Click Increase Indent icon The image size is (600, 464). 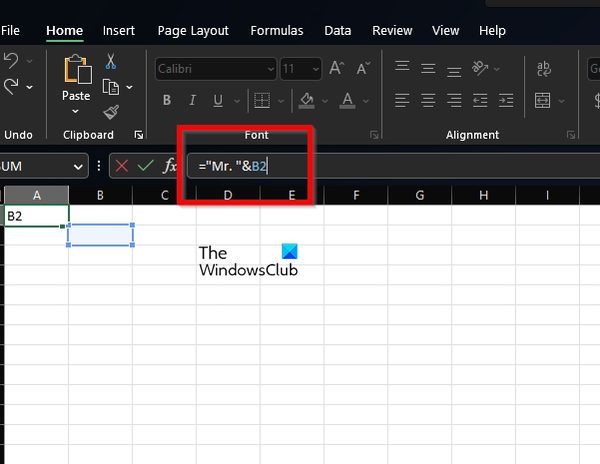click(x=506, y=101)
